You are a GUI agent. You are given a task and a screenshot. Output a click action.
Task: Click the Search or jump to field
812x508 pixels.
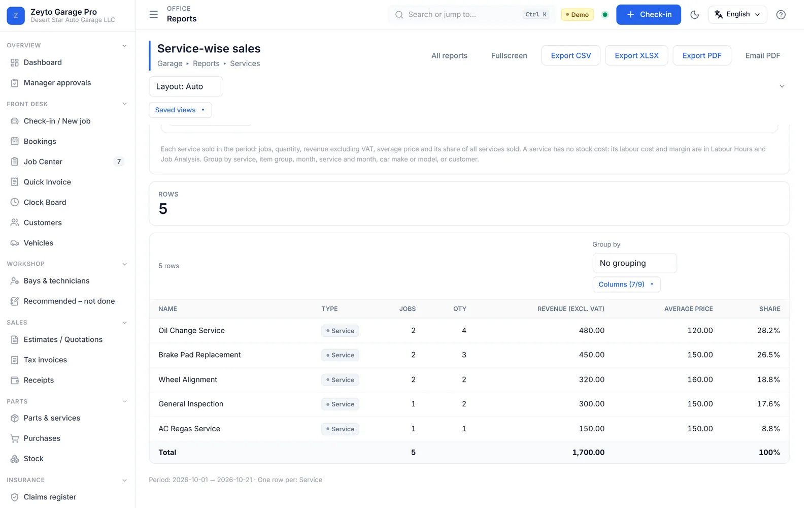pos(471,15)
